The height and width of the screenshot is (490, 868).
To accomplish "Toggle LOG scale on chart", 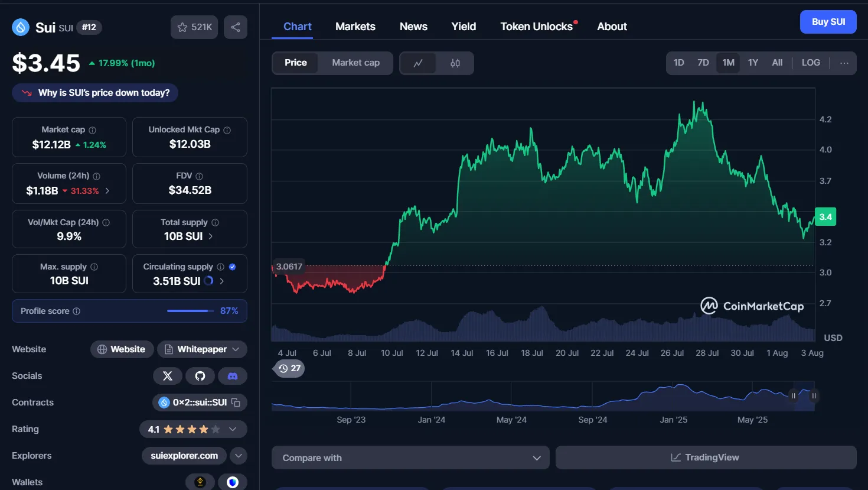I will pos(811,63).
